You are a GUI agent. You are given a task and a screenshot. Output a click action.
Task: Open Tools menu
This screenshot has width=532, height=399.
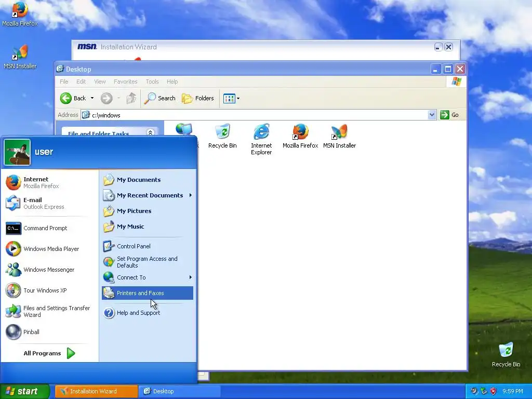[x=152, y=82]
